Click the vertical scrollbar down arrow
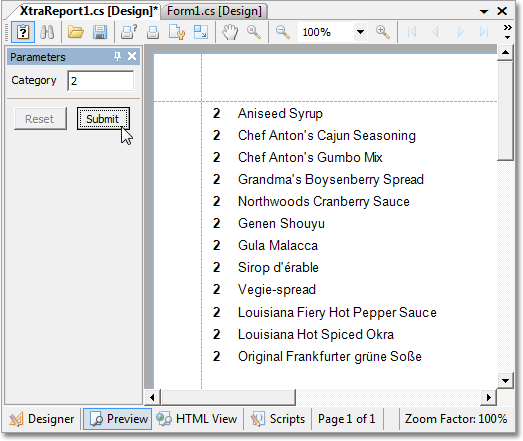The height and width of the screenshot is (441, 523). click(x=505, y=381)
